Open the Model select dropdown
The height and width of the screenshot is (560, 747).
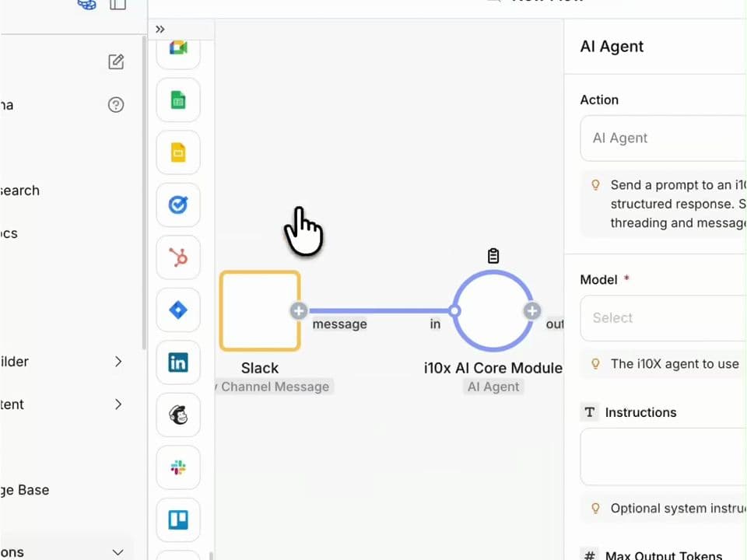tap(663, 317)
